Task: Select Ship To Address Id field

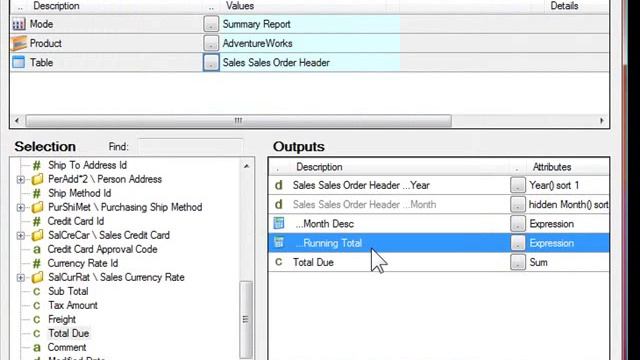Action: point(87,165)
